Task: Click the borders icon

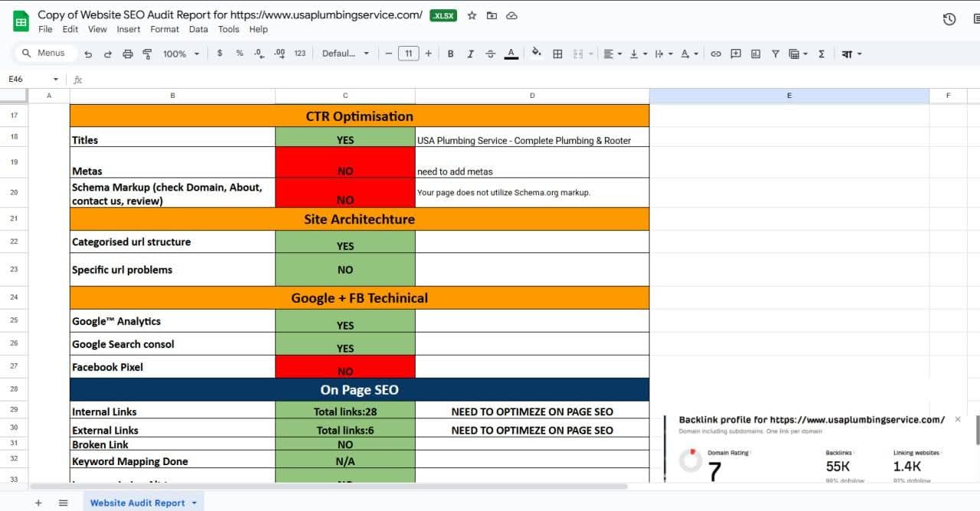Action: point(557,54)
